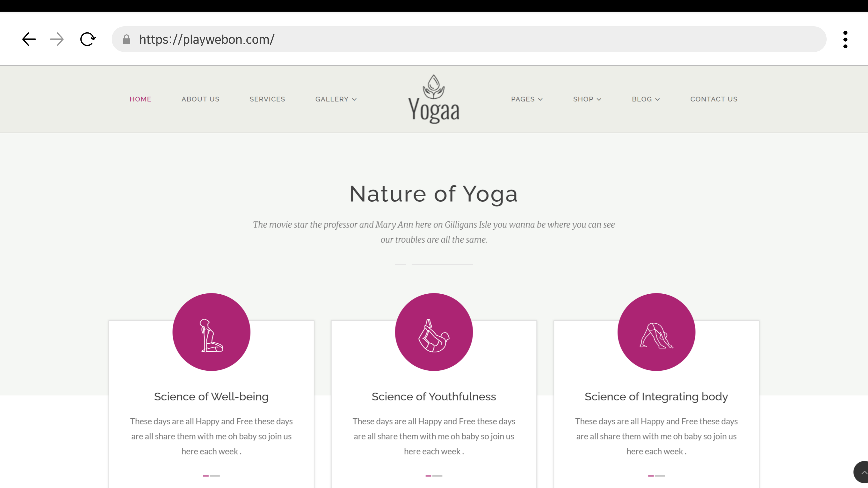Click the URL address bar field
The height and width of the screenshot is (488, 868).
[469, 39]
